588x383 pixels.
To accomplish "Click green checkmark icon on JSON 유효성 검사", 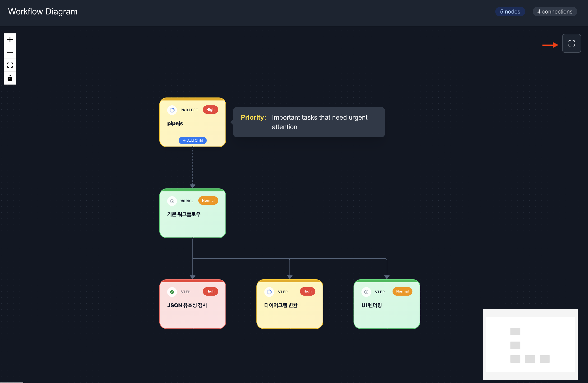I will [172, 292].
